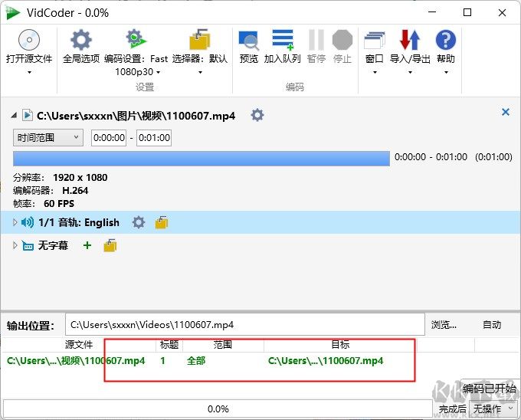Click the start time field 0:00:00
The width and height of the screenshot is (521, 420).
[x=109, y=137]
